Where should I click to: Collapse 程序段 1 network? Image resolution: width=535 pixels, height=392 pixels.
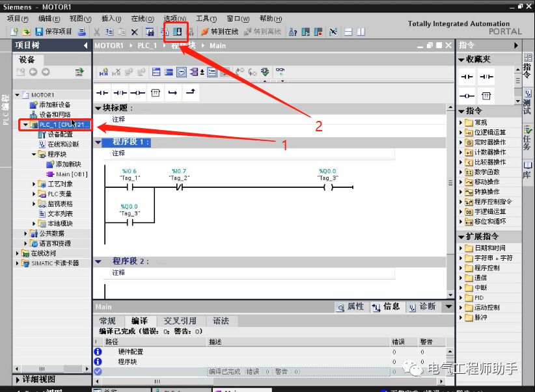(x=98, y=142)
